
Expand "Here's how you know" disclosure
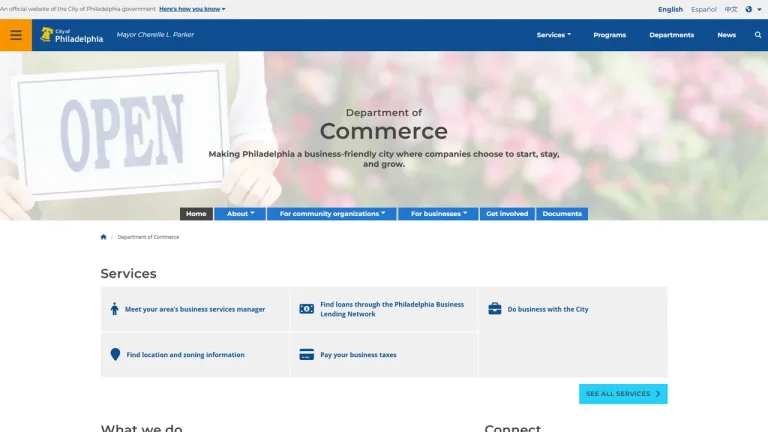[x=192, y=9]
